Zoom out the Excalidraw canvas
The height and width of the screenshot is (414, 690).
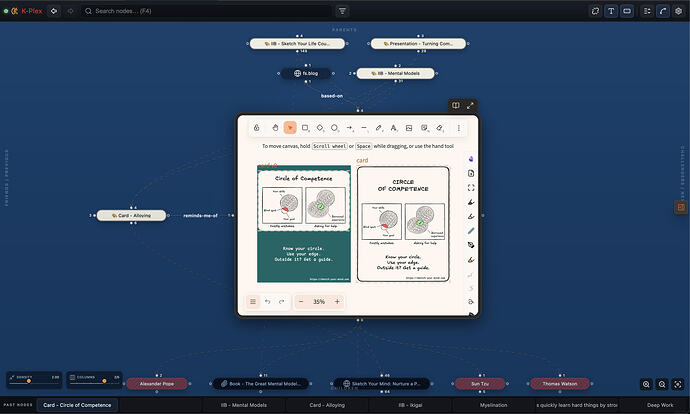click(301, 302)
